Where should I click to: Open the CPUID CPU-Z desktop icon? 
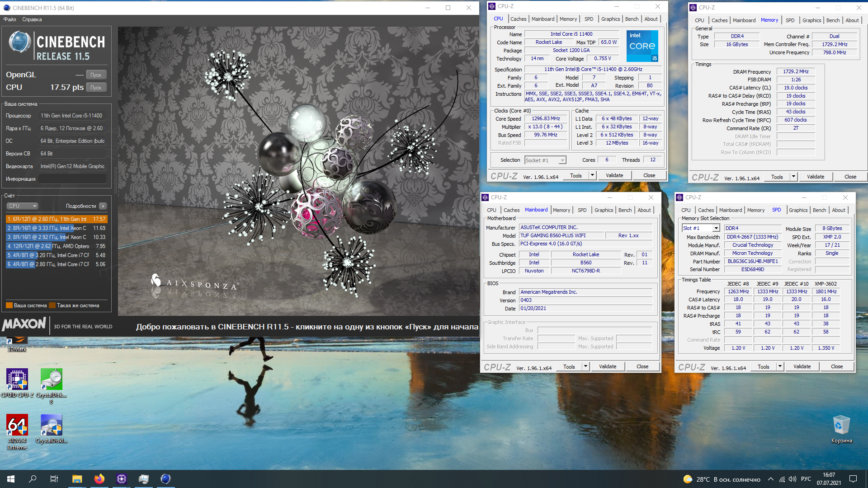[x=17, y=383]
